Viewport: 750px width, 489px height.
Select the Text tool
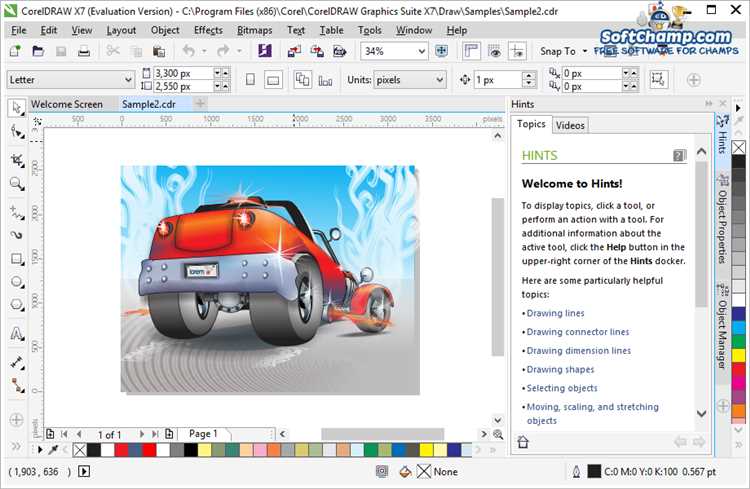[17, 333]
